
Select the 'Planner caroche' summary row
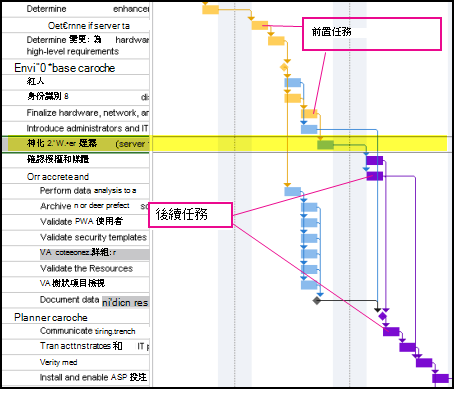click(x=76, y=317)
